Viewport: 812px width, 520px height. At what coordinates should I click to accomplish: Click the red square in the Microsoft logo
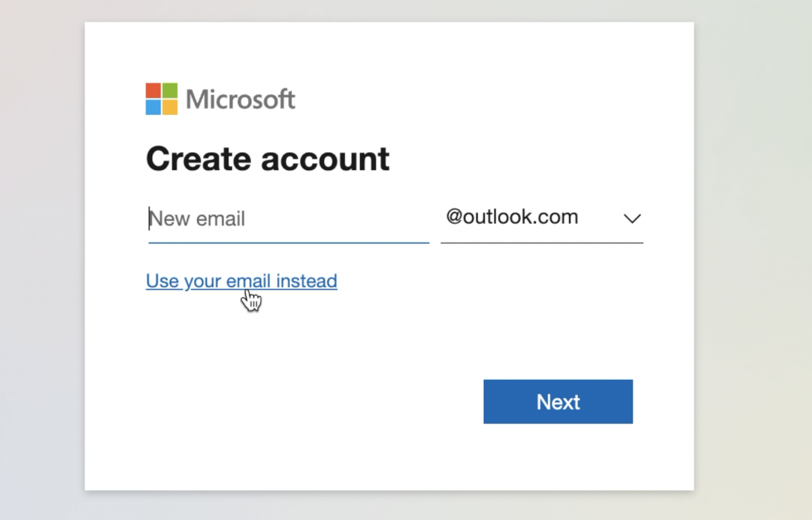coord(154,89)
